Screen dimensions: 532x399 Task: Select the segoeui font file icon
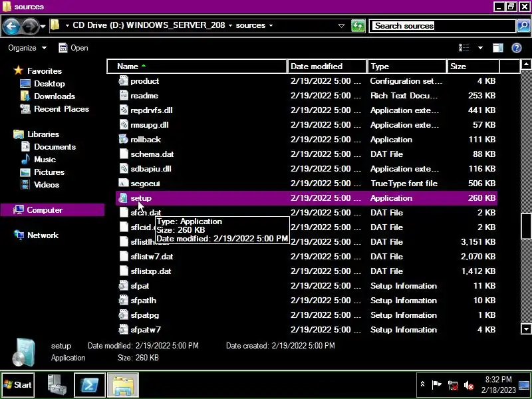124,184
